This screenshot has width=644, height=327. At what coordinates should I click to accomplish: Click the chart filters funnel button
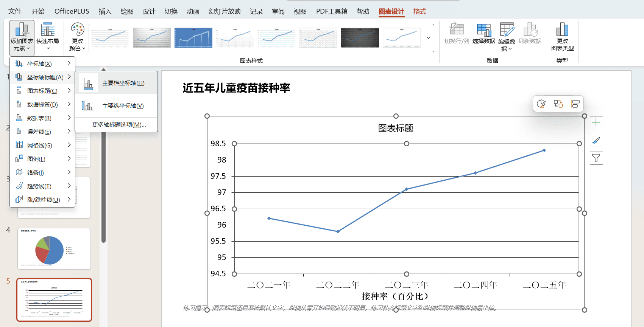(596, 158)
